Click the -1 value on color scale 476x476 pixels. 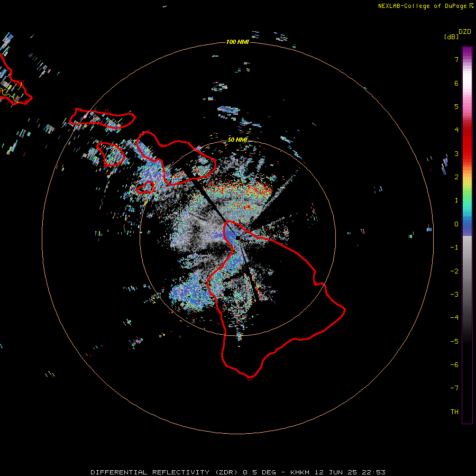tap(454, 248)
